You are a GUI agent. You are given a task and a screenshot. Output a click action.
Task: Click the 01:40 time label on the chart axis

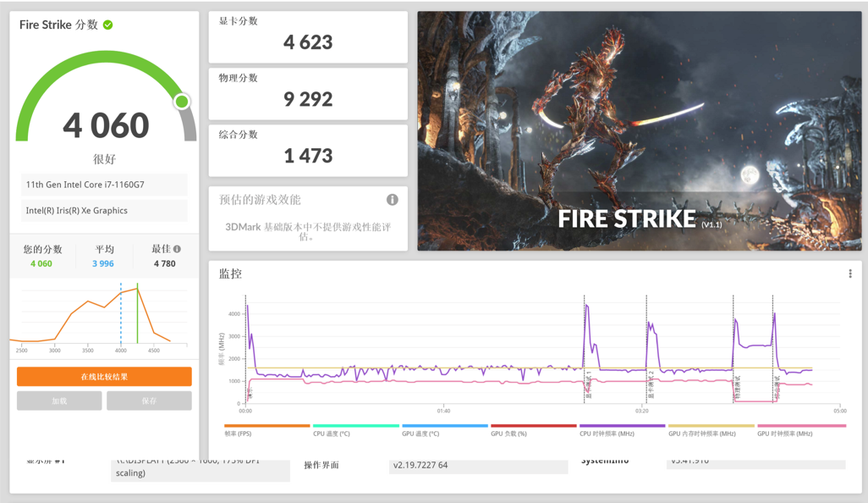pyautogui.click(x=443, y=411)
